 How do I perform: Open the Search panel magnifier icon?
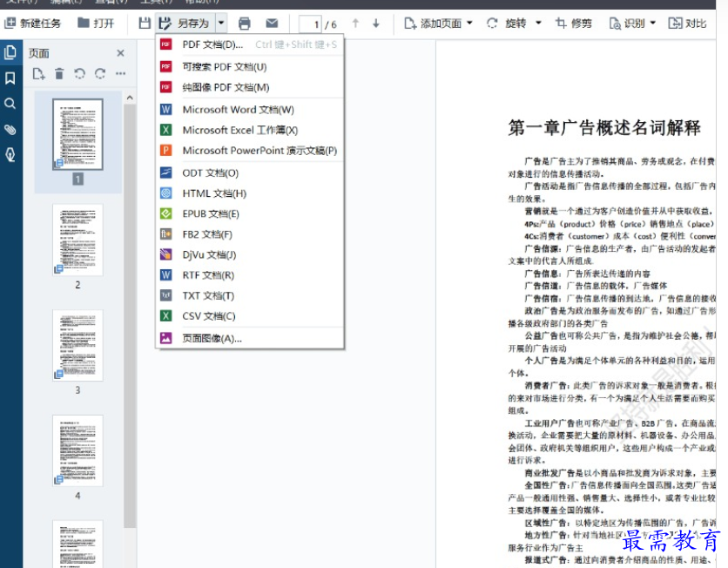coord(10,104)
